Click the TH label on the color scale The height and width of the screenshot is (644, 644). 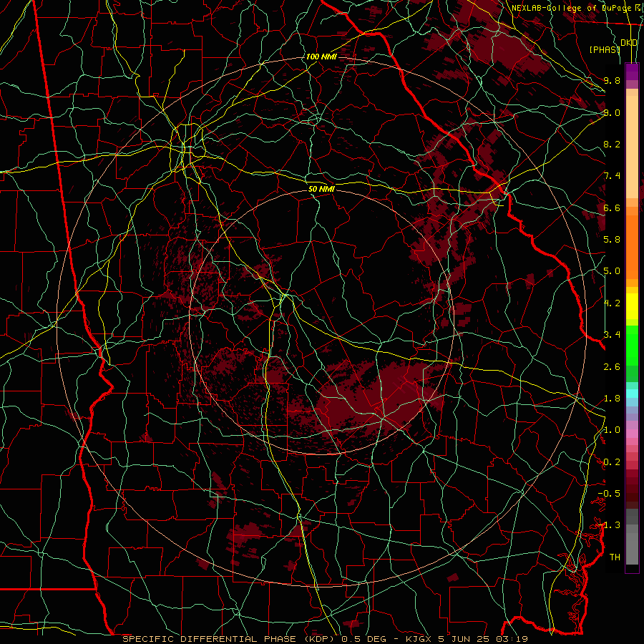615,557
